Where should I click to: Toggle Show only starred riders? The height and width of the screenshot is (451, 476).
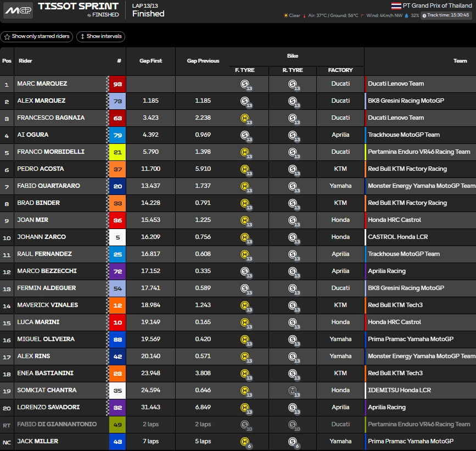click(x=36, y=37)
